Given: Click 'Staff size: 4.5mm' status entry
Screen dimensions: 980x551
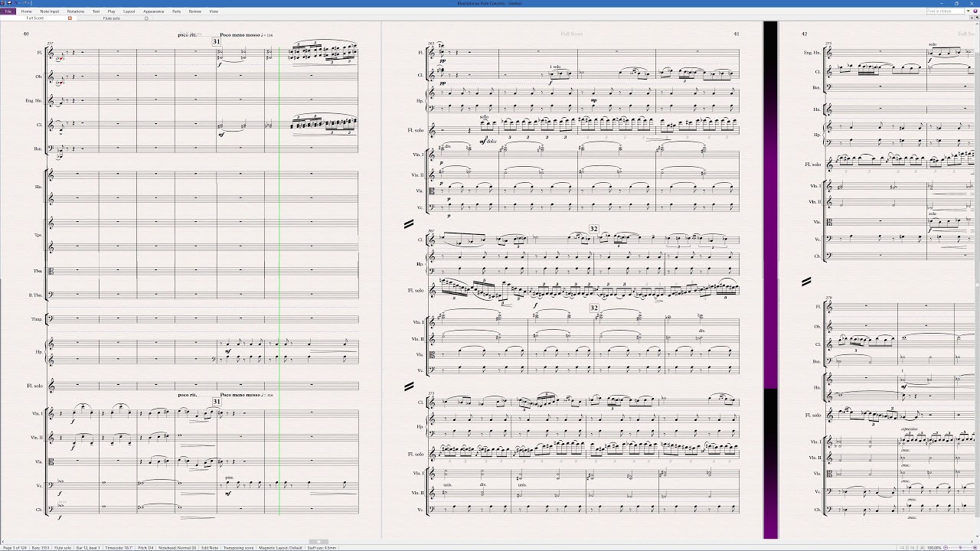Looking at the screenshot, I should [x=322, y=548].
